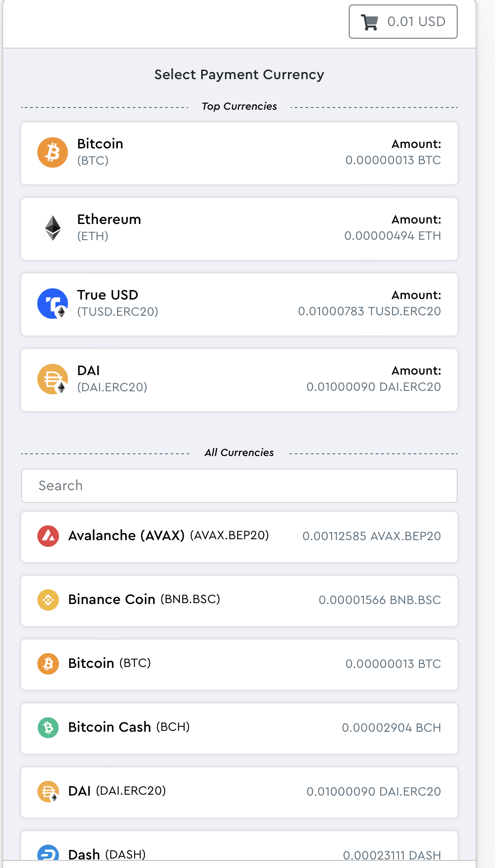Click the yellow Binance Coin logo
The width and height of the screenshot is (495, 868).
(x=48, y=600)
